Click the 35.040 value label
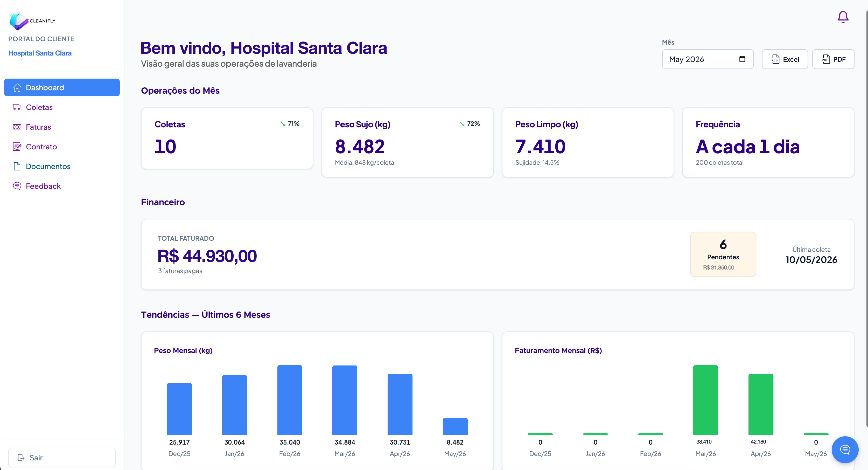This screenshot has height=470, width=868. [x=290, y=442]
